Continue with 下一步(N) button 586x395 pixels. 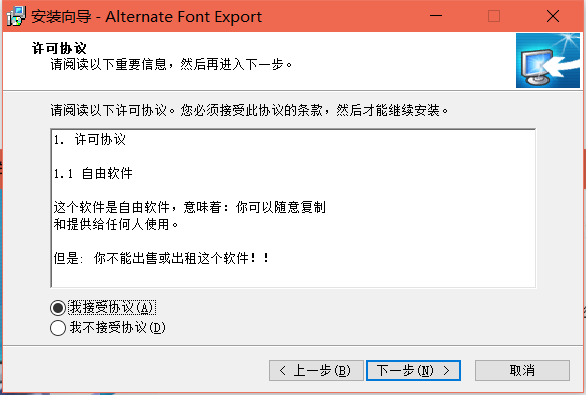pyautogui.click(x=413, y=370)
